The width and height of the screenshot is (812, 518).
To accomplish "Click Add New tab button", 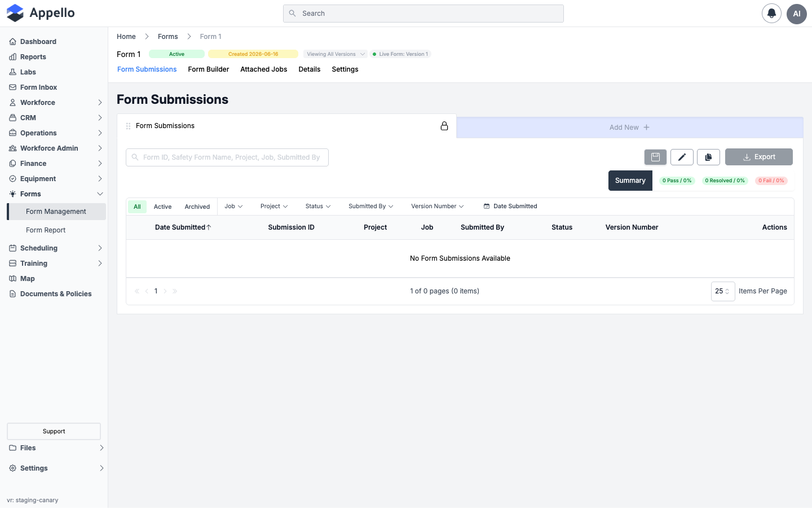I will (x=630, y=128).
